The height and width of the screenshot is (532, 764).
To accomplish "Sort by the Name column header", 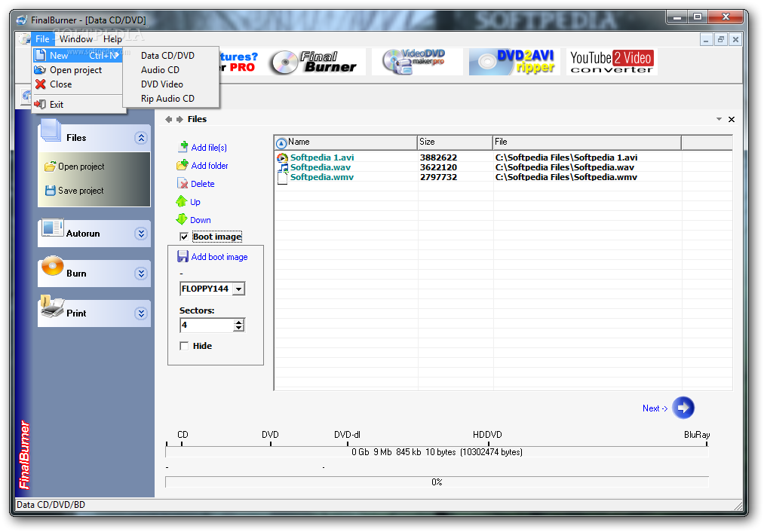I will coord(345,142).
